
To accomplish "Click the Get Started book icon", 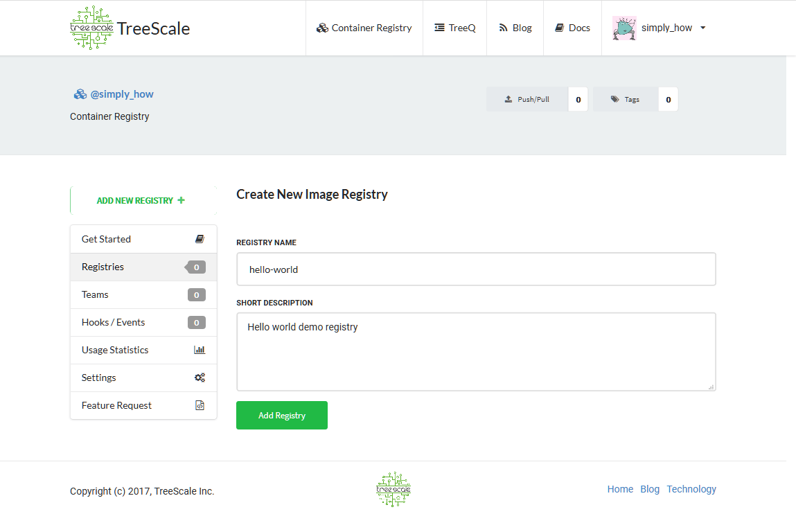I will (x=200, y=239).
